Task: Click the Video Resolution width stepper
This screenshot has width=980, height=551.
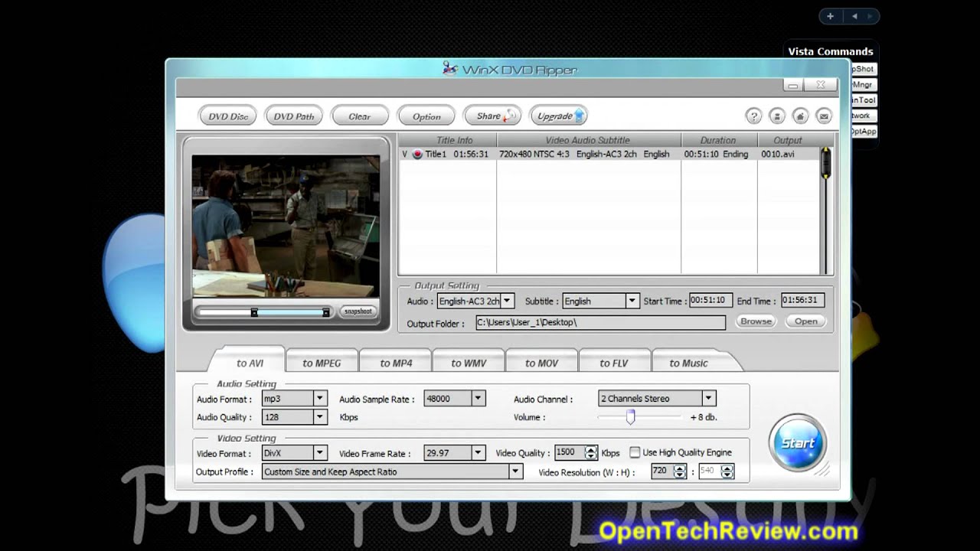Action: tap(679, 471)
